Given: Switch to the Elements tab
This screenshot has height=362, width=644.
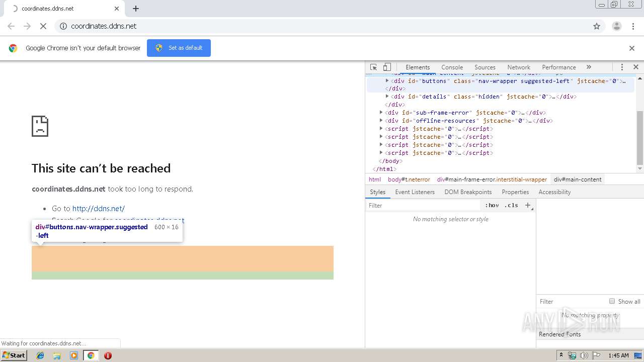Looking at the screenshot, I should point(418,67).
